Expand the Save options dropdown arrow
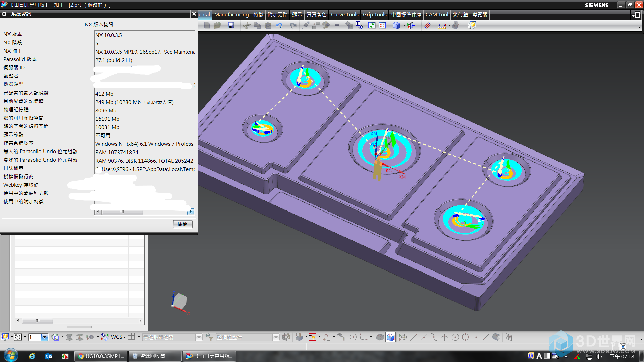 (238, 25)
